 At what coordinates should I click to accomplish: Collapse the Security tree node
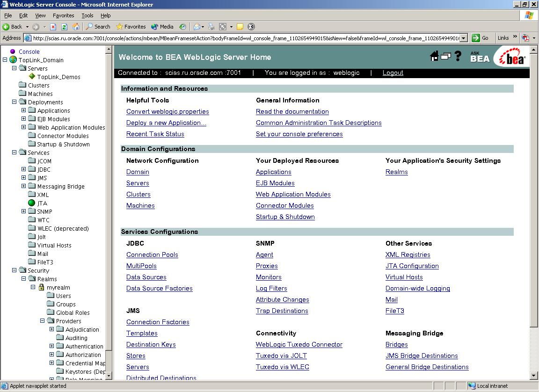(x=14, y=270)
